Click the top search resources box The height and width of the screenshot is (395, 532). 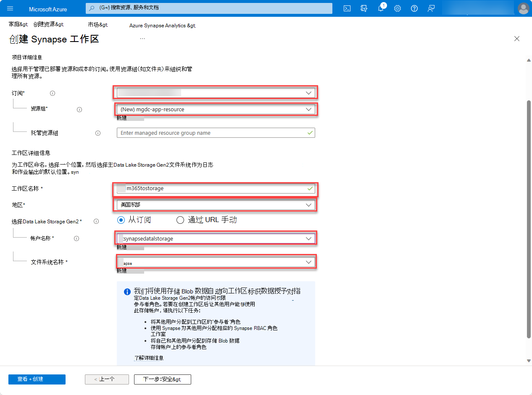click(209, 8)
